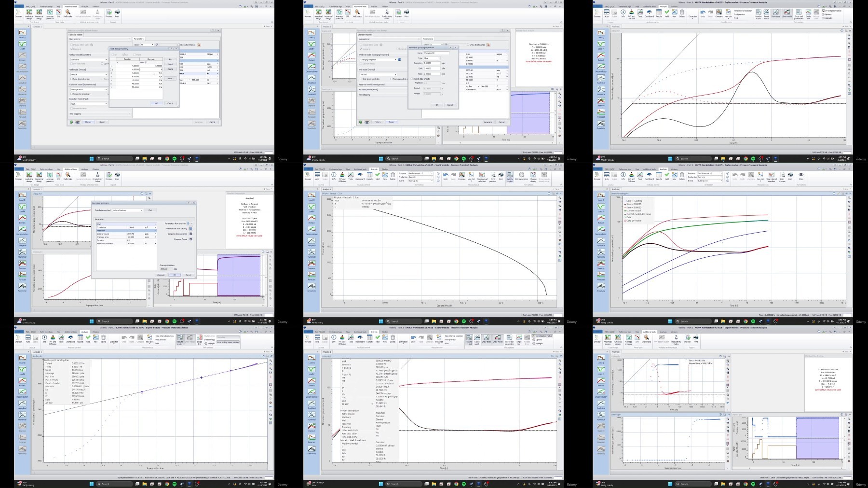This screenshot has height=488, width=868.
Task: Click the Browser icon in the Test design history window
Action: (18, 13)
